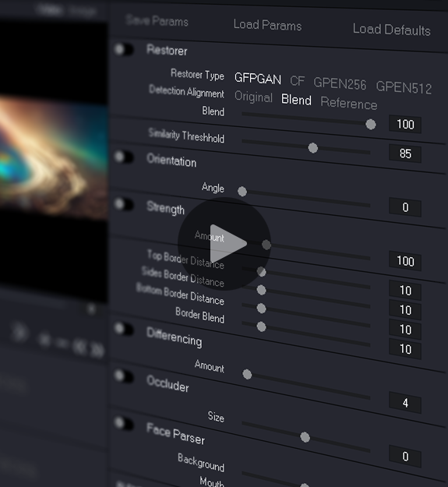The image size is (448, 487).
Task: Set detection alignment to Original
Action: pyautogui.click(x=253, y=97)
